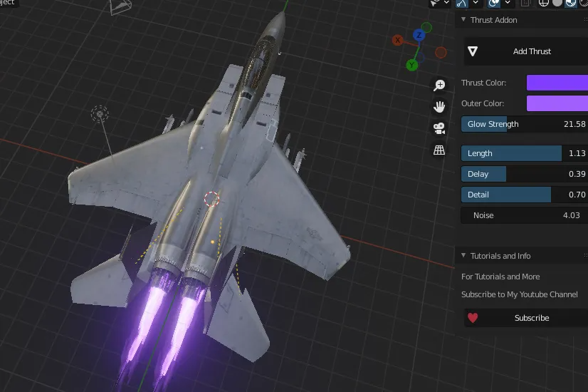This screenshot has width=588, height=392.
Task: Click the Add Thrust button
Action: [526, 51]
